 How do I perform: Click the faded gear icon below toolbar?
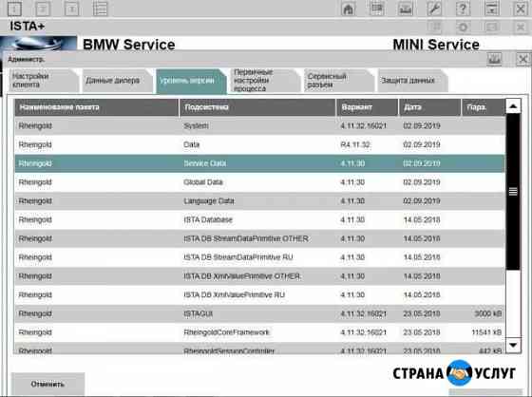click(x=464, y=27)
